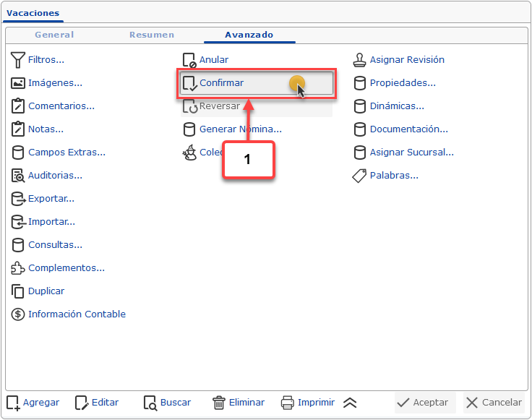Screen dimensions: 532x420
Task: Click the Comentarios clipboard icon
Action: click(17, 106)
